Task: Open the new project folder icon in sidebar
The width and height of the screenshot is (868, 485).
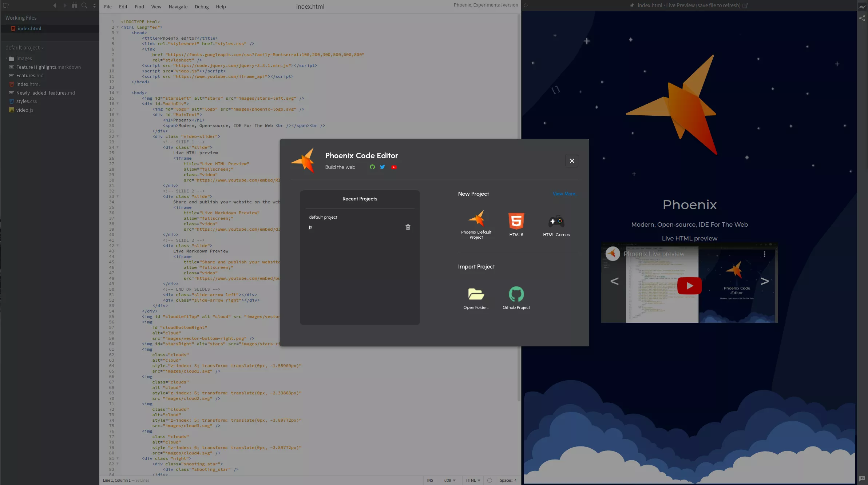Action: coord(6,5)
